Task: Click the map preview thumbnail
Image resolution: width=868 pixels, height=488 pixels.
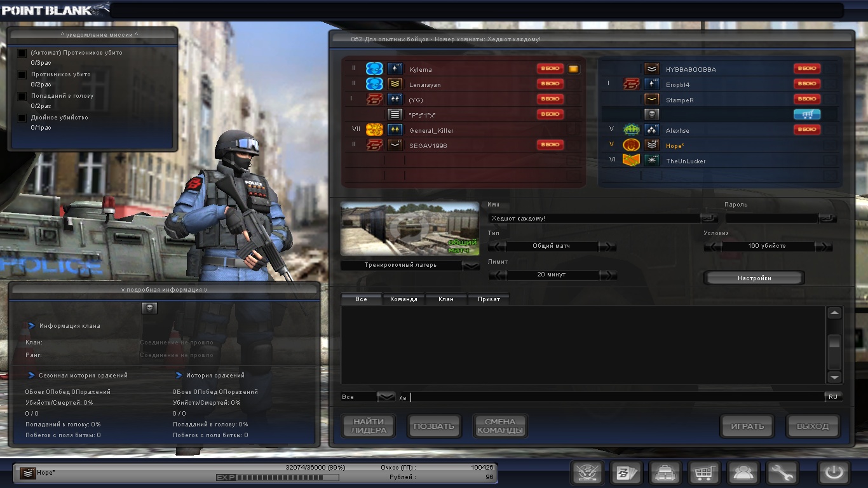Action: coord(410,229)
